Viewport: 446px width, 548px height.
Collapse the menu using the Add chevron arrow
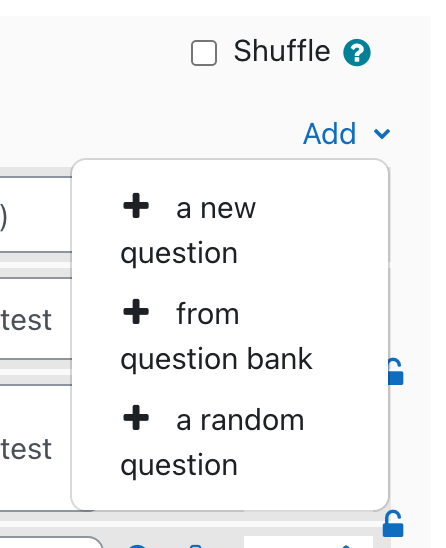[x=382, y=134]
